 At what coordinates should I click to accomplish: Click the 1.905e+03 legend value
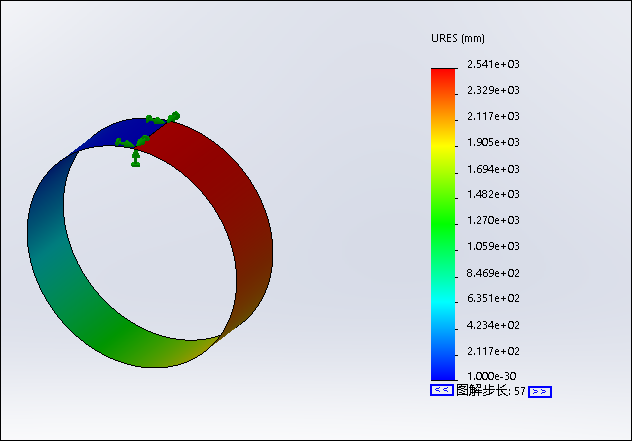tap(493, 142)
